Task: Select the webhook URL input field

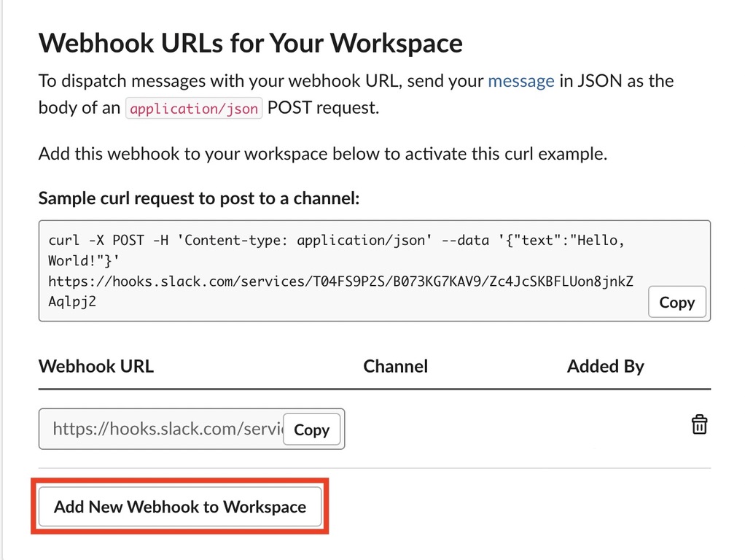Action: 192,429
